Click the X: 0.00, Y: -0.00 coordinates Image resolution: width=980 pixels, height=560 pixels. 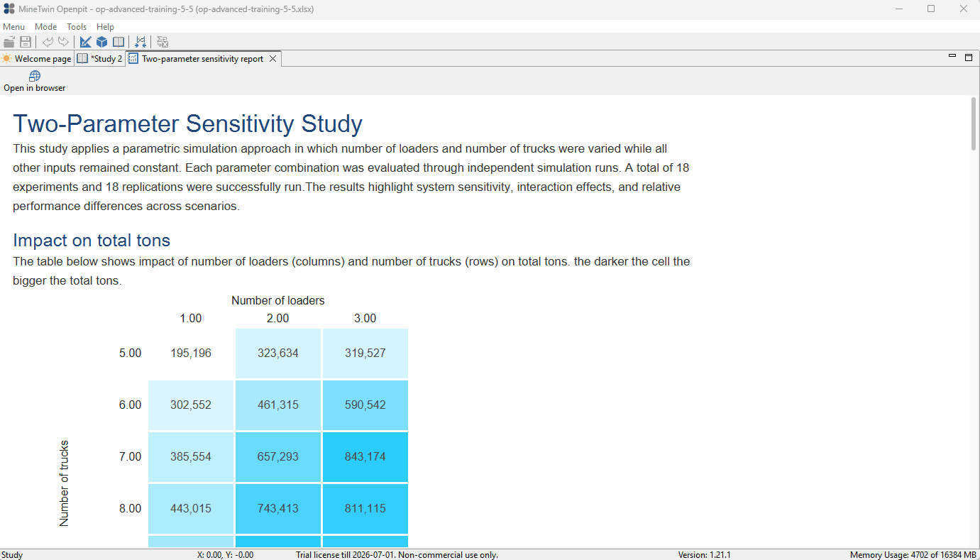225,554
